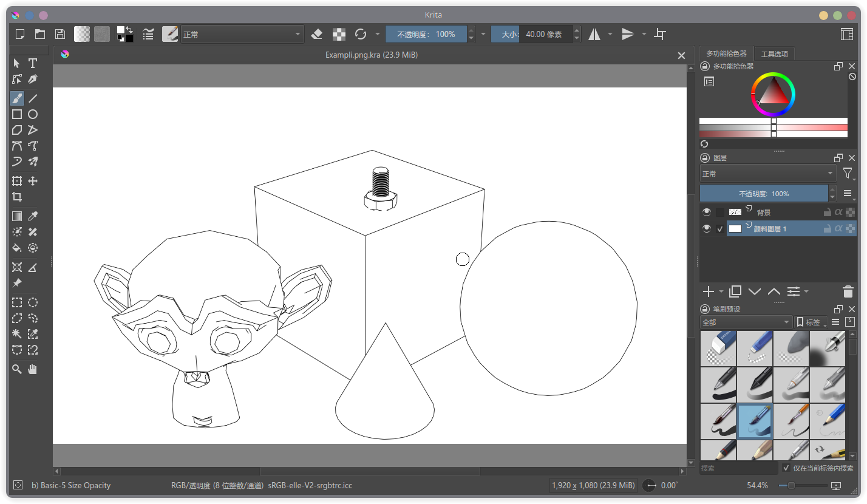
Task: Toggle eraser mode in toolbar
Action: 316,34
